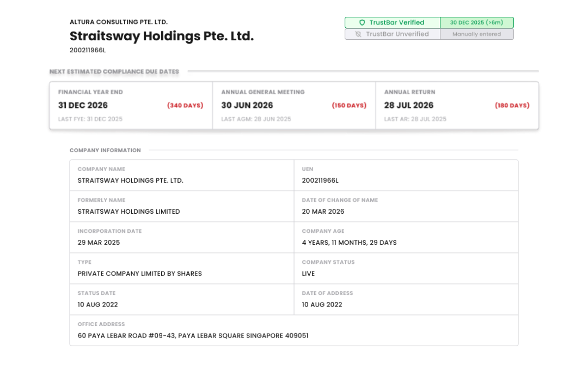Select the Straitsway Holdings Pte. Ltd. heading
The height and width of the screenshot is (368, 588).
tap(161, 36)
